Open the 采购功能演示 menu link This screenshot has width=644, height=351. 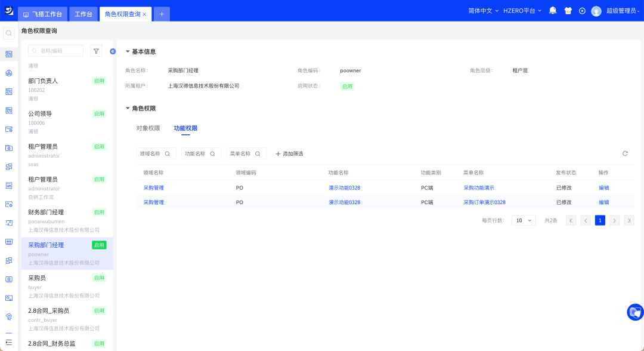(479, 188)
